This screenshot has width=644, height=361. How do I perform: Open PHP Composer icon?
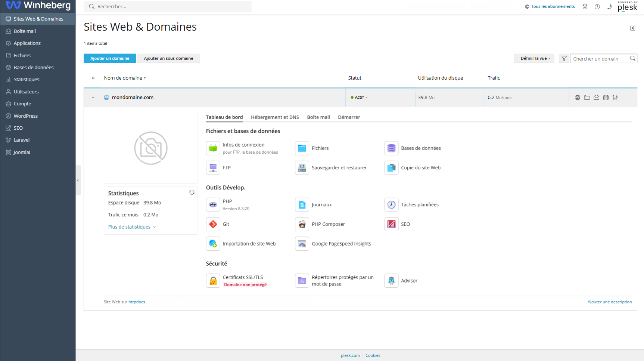pos(302,224)
